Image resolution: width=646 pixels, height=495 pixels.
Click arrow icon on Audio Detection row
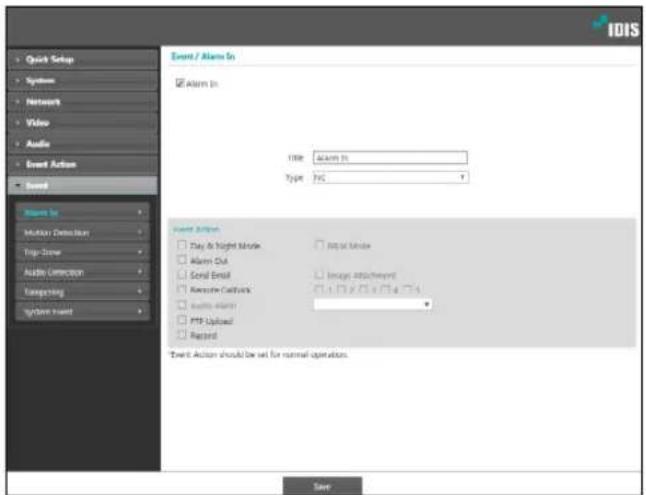[140, 272]
